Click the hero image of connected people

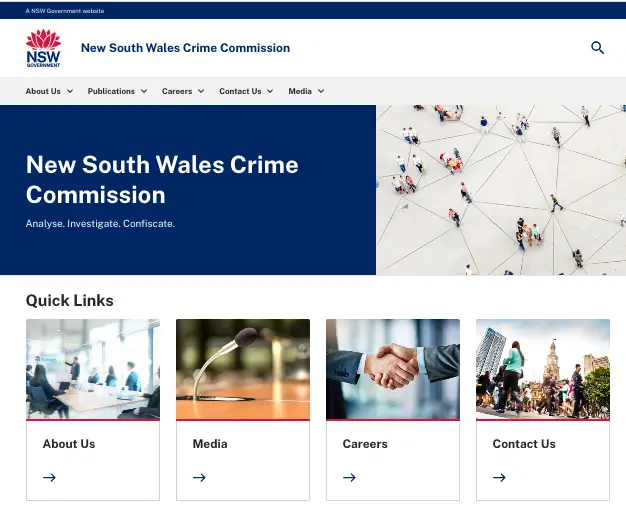coord(501,190)
